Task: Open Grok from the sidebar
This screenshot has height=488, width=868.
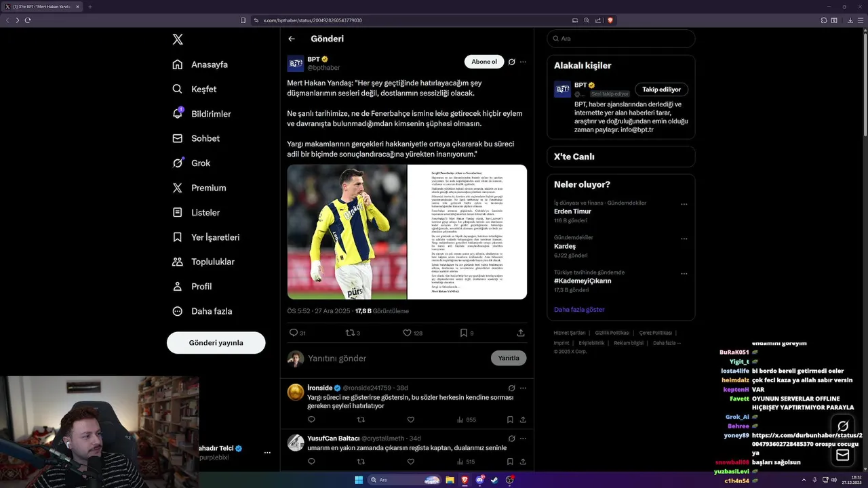Action: (191, 163)
